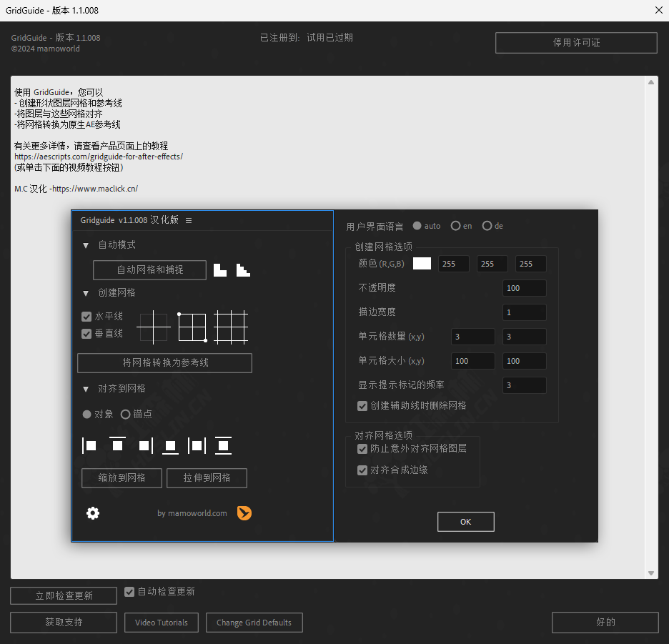Edit the red color value field
Viewport: 669px width, 644px height.
[454, 264]
